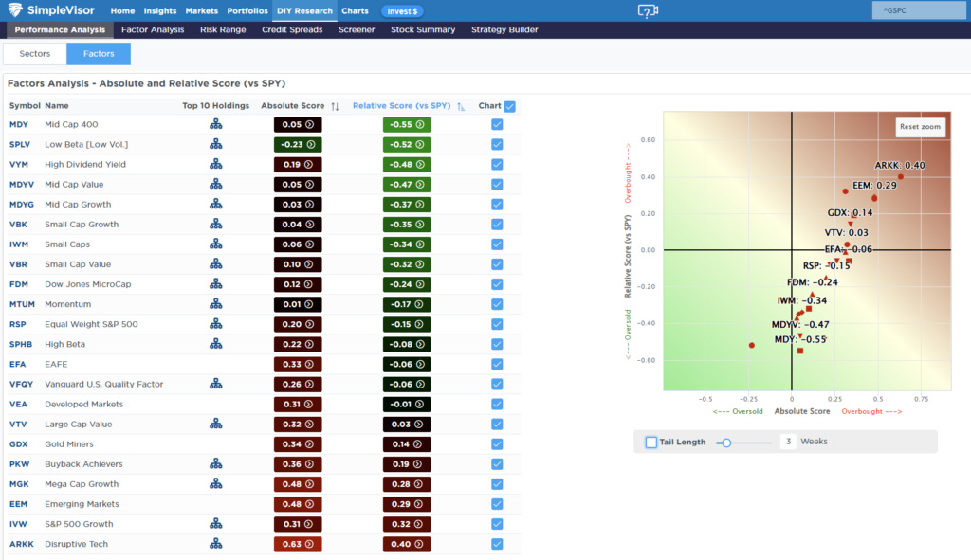Show holdings for RSP Equal Weight S&P 500
This screenshot has width=971, height=560.
tap(215, 324)
